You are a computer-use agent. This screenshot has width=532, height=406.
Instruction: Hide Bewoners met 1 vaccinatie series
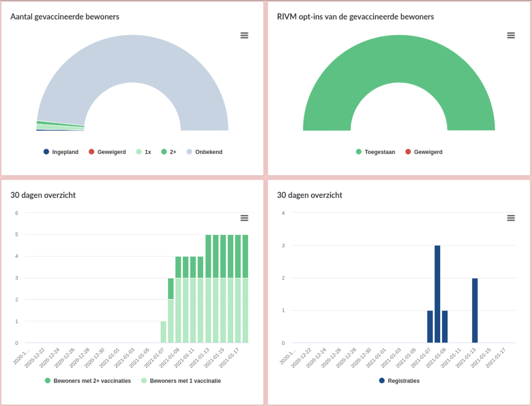(181, 381)
